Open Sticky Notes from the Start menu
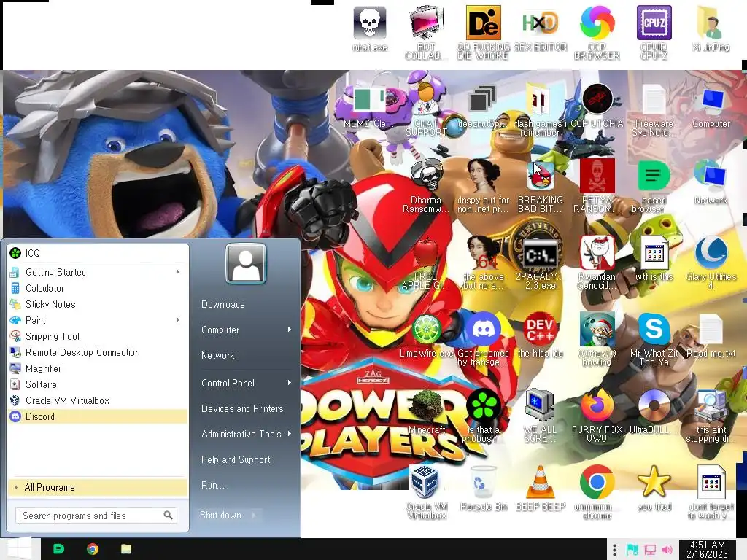Viewport: 747px width, 560px height. 98,304
